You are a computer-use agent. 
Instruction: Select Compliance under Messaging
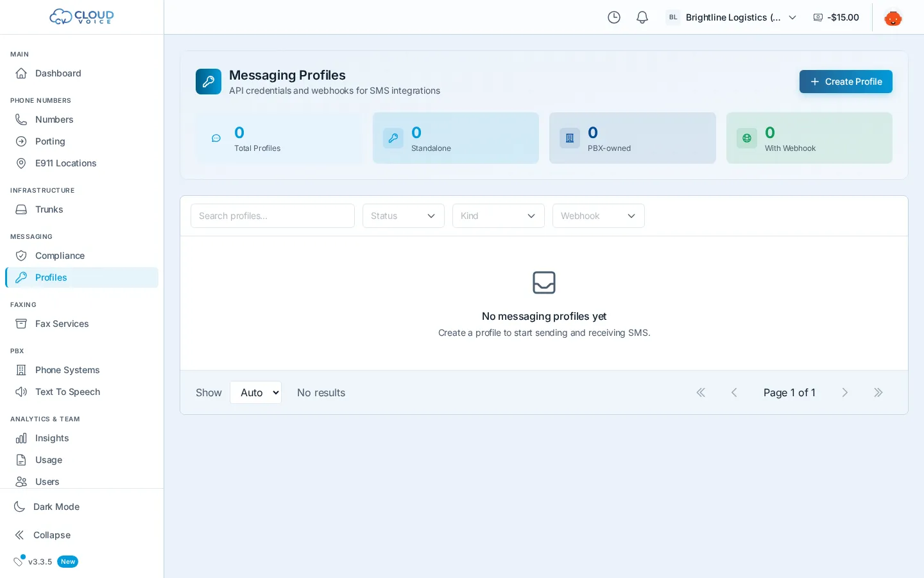point(81,256)
